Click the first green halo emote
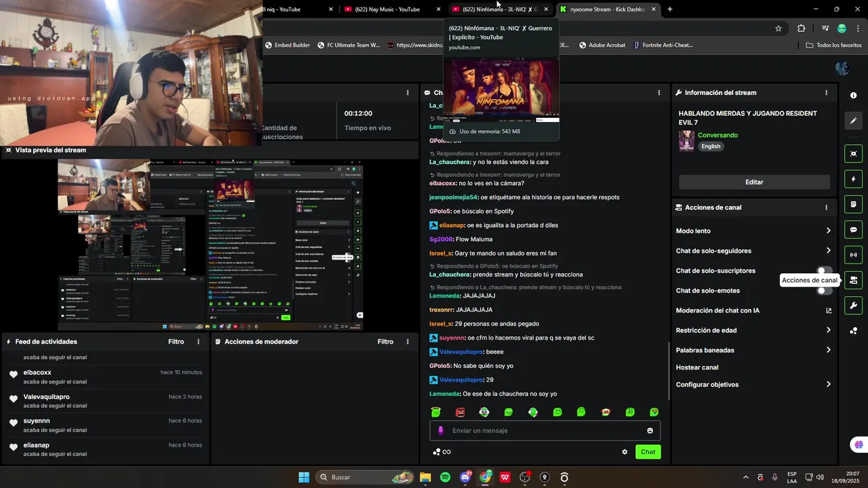 pyautogui.click(x=435, y=412)
